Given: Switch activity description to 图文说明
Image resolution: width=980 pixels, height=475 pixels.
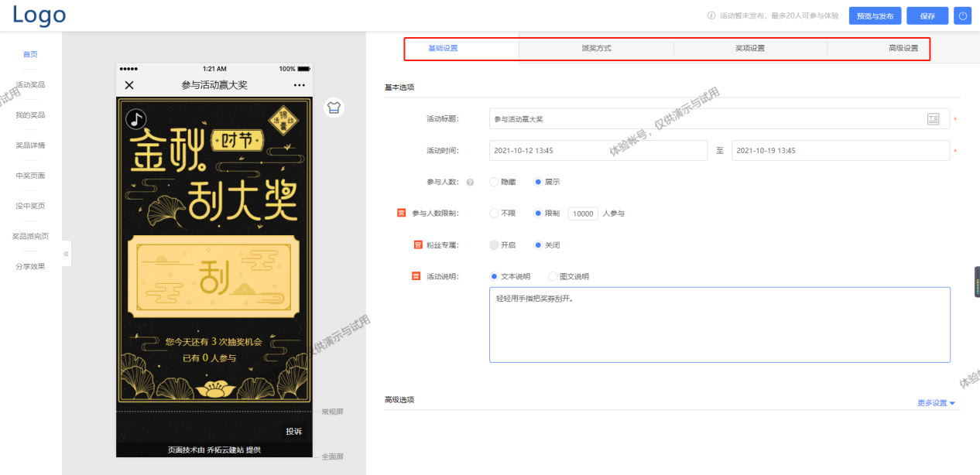Looking at the screenshot, I should pos(551,276).
